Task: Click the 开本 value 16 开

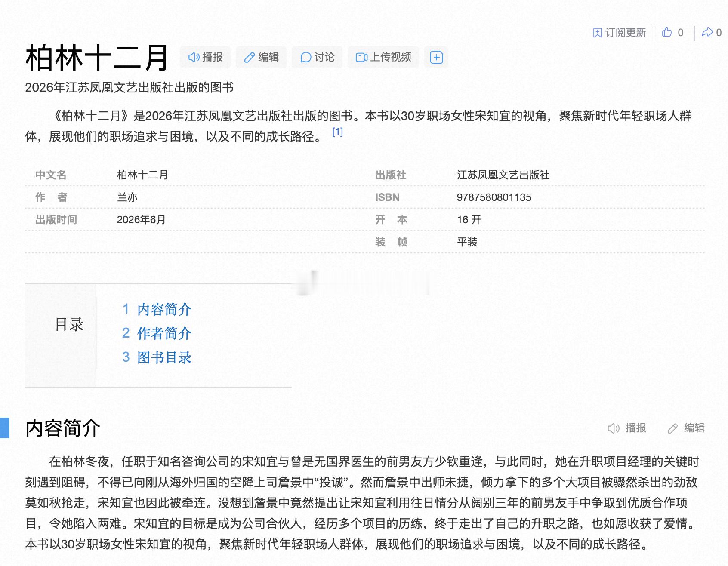Action: (469, 220)
